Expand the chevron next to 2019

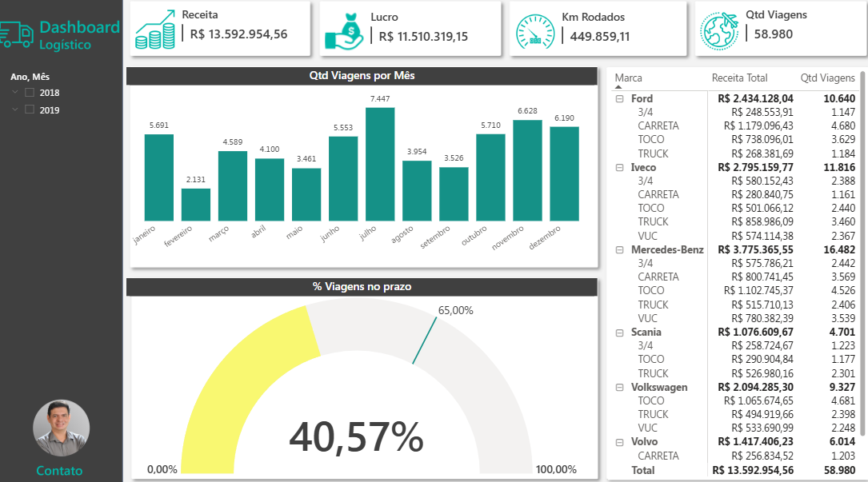(14, 110)
